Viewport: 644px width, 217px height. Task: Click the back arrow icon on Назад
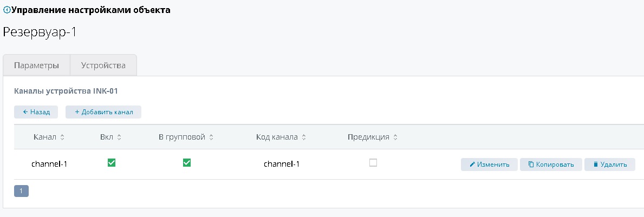click(x=25, y=112)
